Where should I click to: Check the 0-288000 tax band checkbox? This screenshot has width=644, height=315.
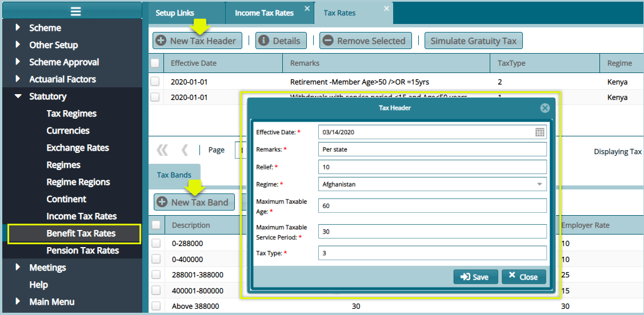tap(156, 244)
